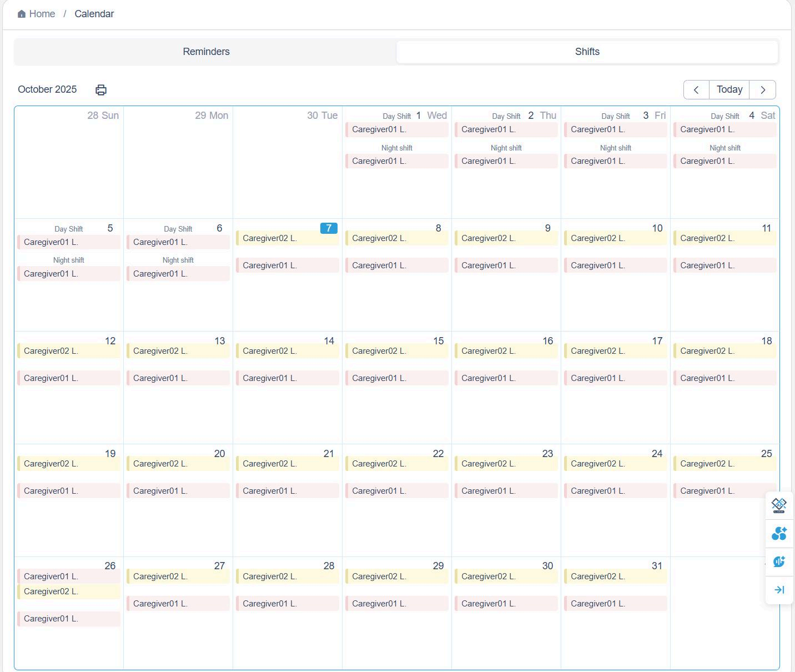795x672 pixels.
Task: Click the Calendar breadcrumb text
Action: (x=94, y=14)
